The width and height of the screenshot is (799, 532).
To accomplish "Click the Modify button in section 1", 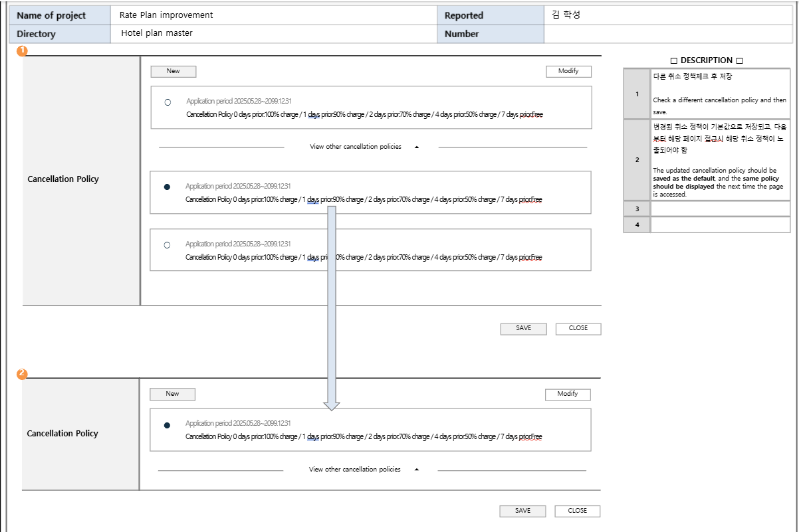I will tap(568, 71).
